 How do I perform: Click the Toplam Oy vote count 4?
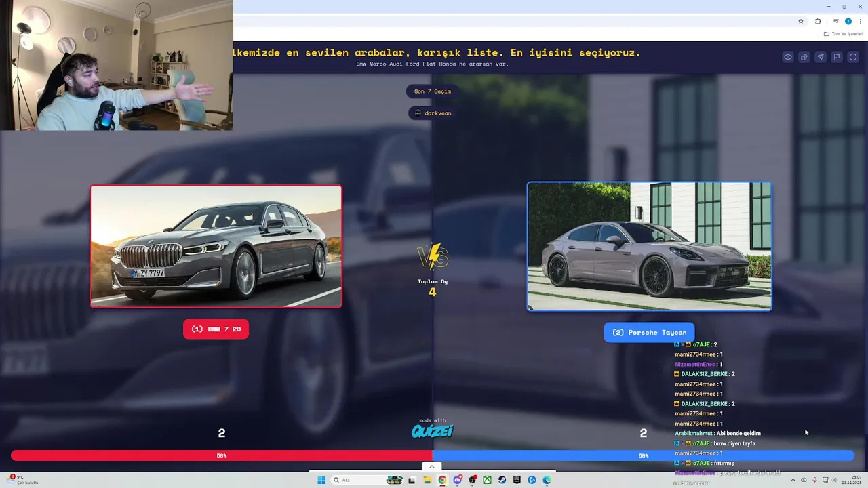pyautogui.click(x=433, y=292)
